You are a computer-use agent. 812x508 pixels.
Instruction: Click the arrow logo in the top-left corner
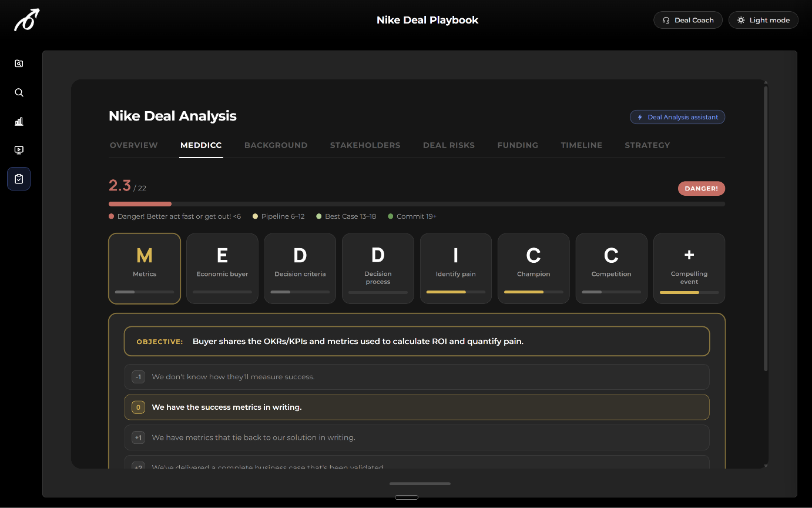coord(26,20)
